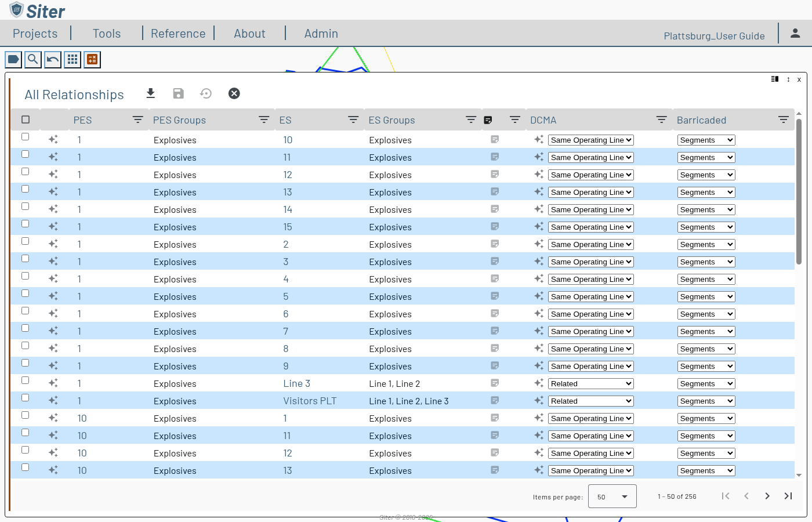The image size is (812, 522).
Task: Open the grid view toolbar icon
Action: (x=72, y=59)
